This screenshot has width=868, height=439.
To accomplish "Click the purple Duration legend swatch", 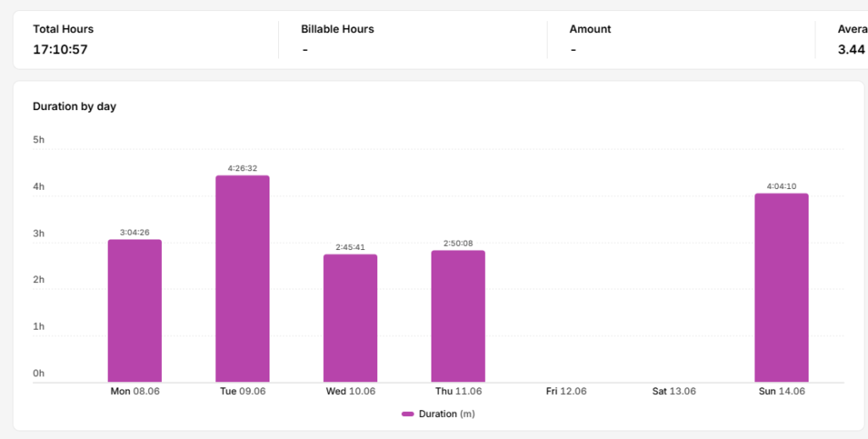I will coord(408,414).
